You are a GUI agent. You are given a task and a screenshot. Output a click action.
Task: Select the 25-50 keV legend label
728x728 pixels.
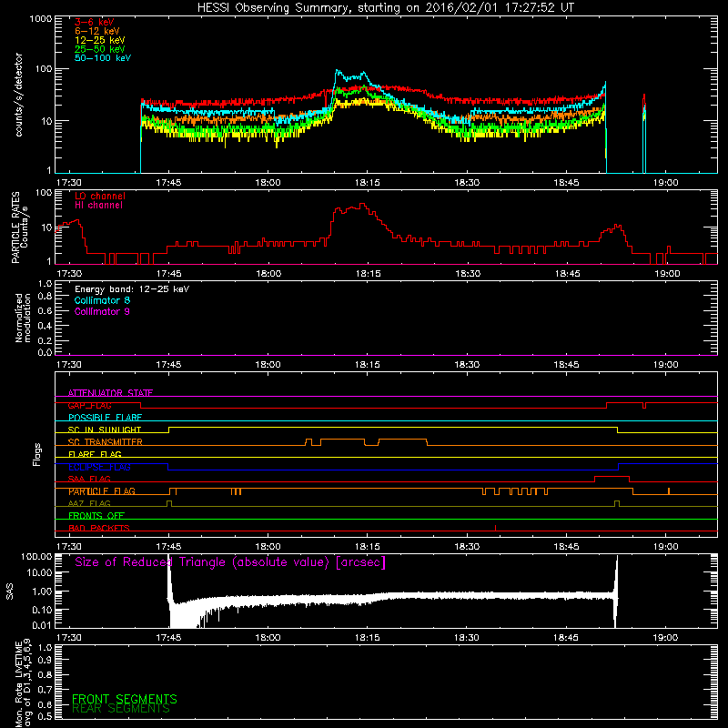(100, 49)
